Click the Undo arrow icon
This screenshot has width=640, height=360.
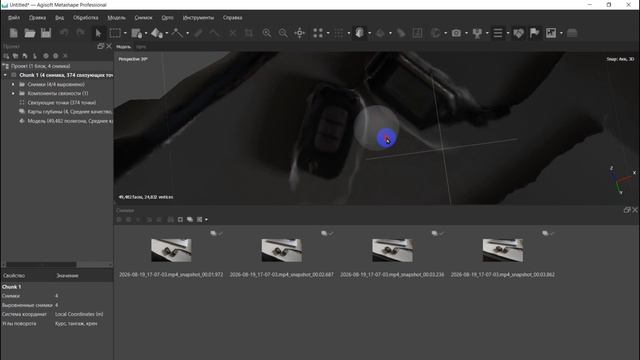pyautogui.click(x=64, y=33)
